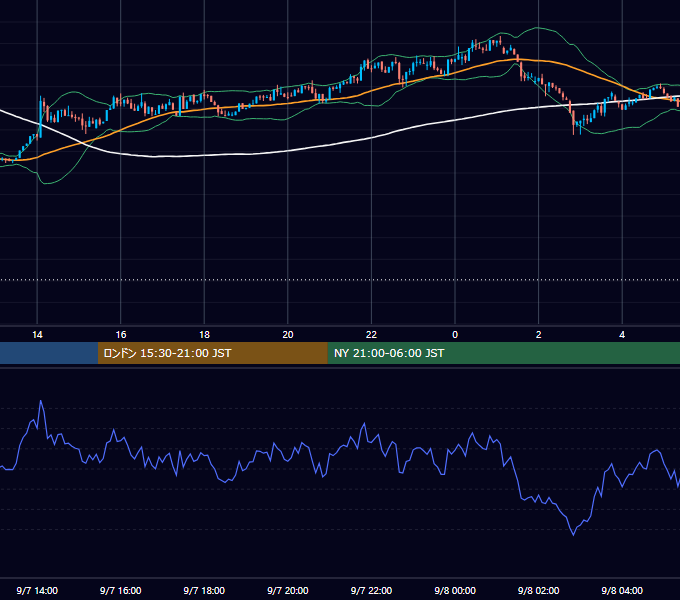Click the 22 hour label on price chart axis

[x=371, y=335]
